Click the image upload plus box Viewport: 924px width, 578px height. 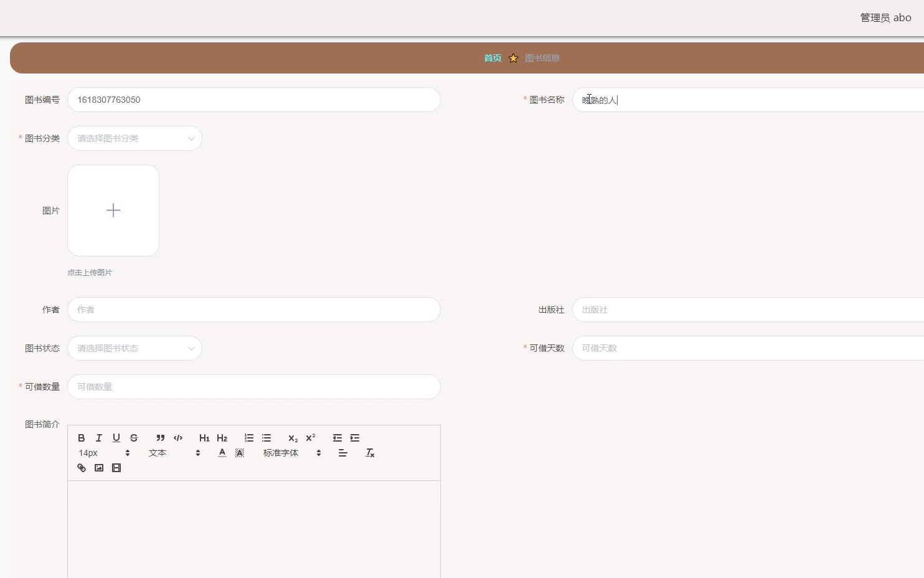point(113,211)
